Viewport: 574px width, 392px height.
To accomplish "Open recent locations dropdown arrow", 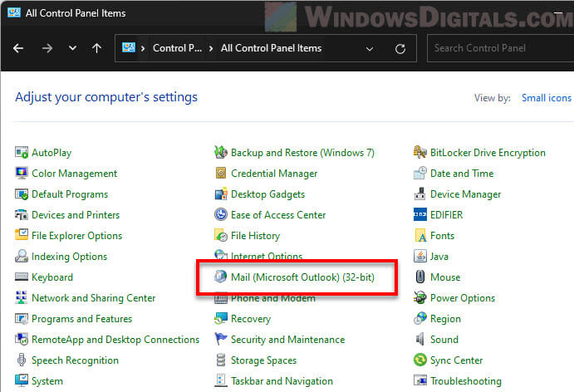I will [x=72, y=48].
